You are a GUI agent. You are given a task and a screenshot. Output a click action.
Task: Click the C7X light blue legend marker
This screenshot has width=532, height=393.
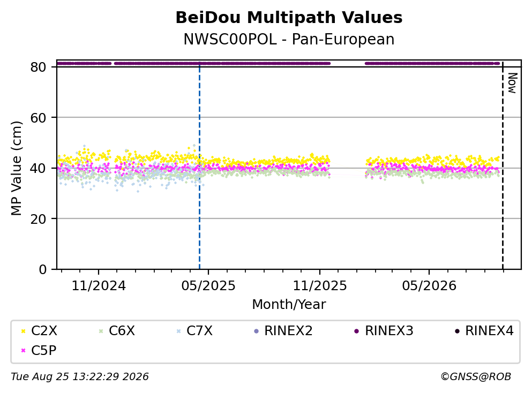coord(178,331)
